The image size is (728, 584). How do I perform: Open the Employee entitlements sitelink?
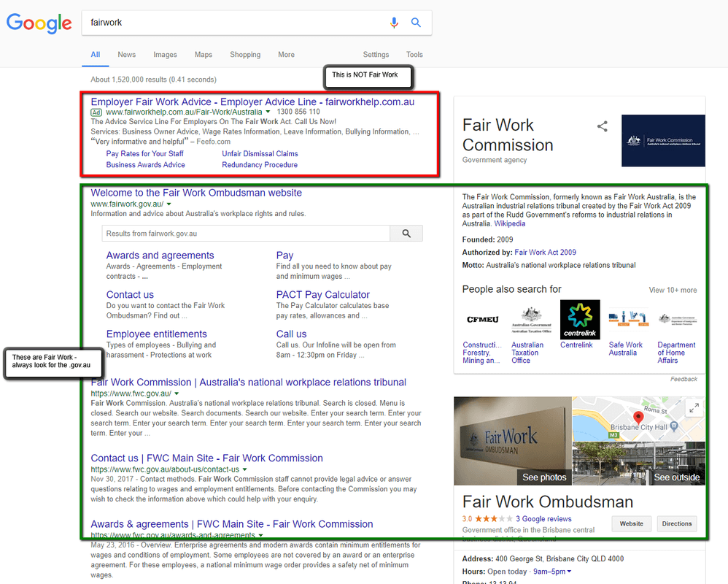(156, 334)
